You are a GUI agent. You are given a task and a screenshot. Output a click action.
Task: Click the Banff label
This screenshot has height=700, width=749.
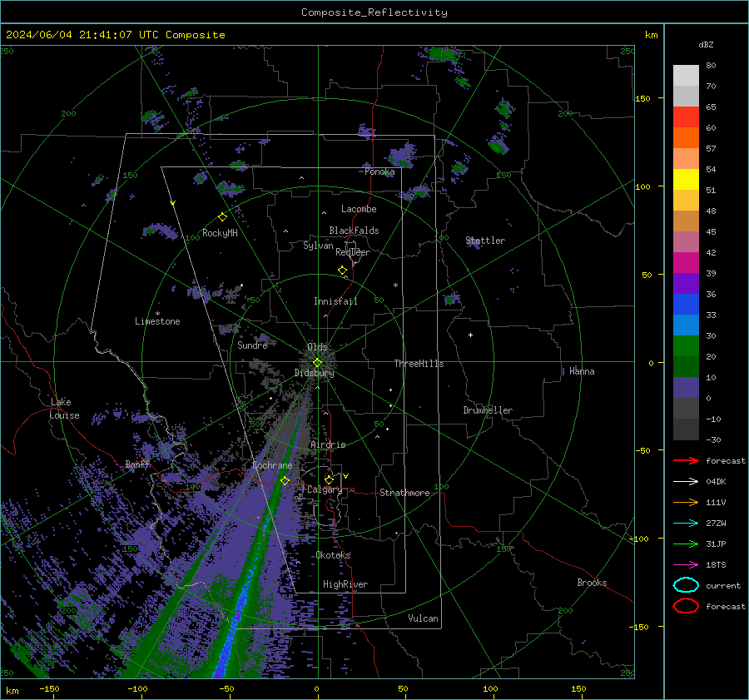point(137,464)
